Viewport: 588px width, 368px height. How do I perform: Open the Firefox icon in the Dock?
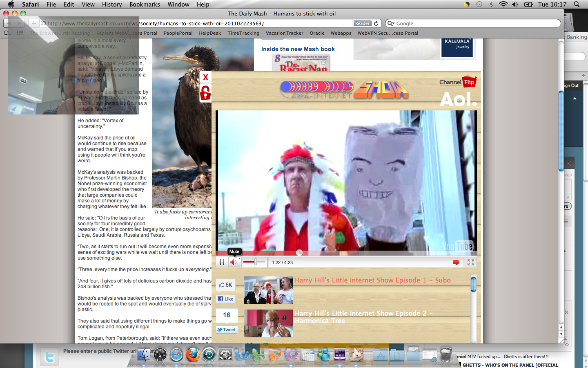click(x=192, y=355)
